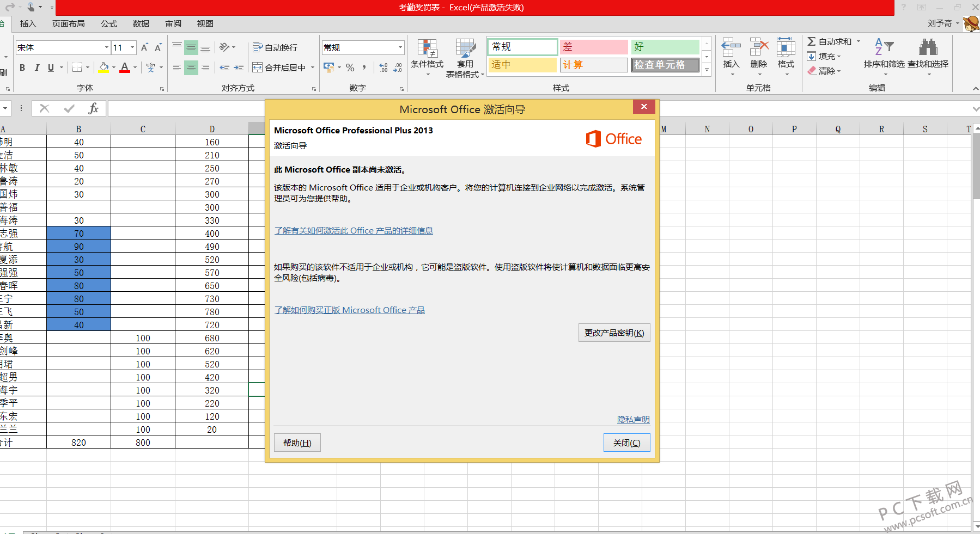This screenshot has height=534, width=980.
Task: Open the font size dropdown 11
Action: click(x=132, y=48)
